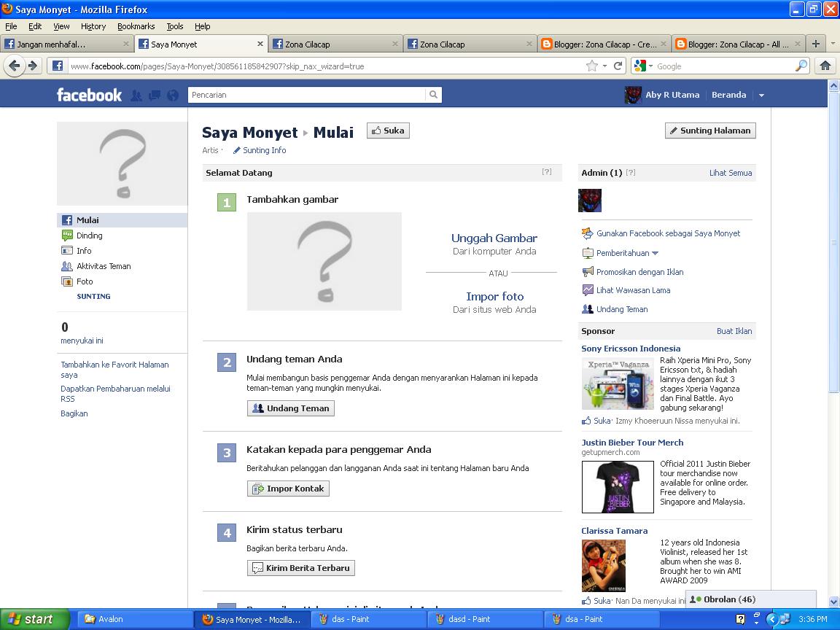The width and height of the screenshot is (840, 630).
Task: Click Promosikan dengan Iklan link
Action: point(639,271)
